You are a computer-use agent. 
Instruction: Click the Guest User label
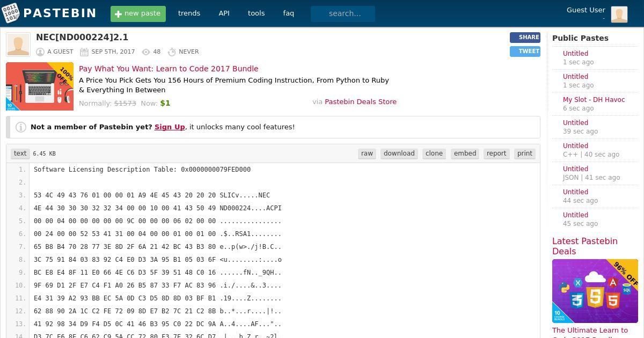[586, 10]
